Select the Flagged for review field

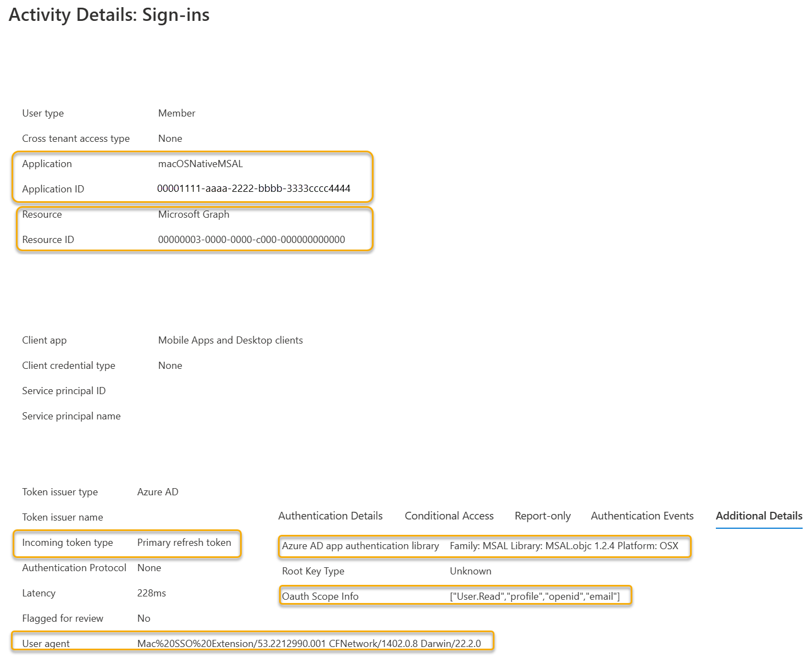63,618
